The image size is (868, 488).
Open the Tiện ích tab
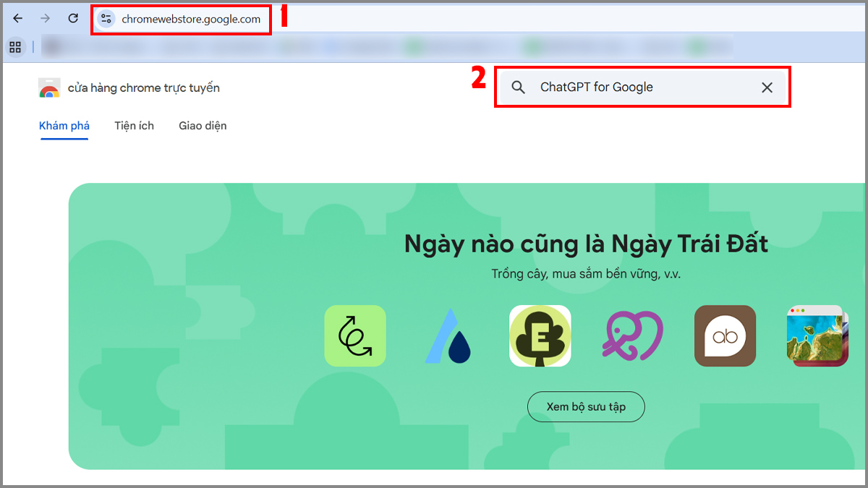135,126
